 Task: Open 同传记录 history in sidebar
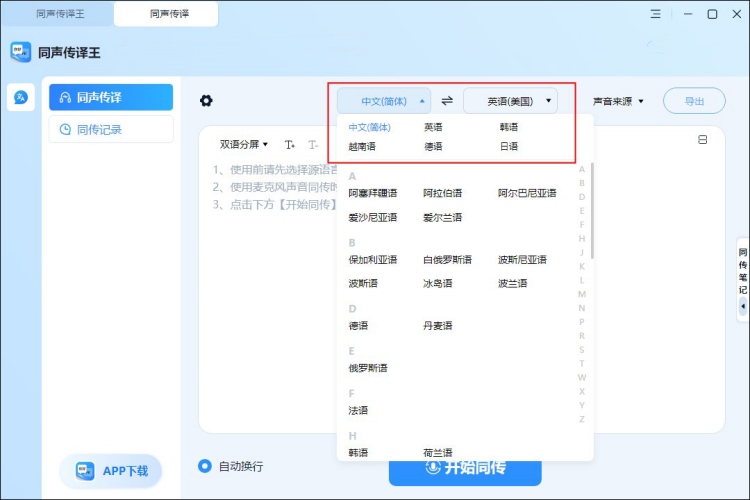click(x=111, y=129)
